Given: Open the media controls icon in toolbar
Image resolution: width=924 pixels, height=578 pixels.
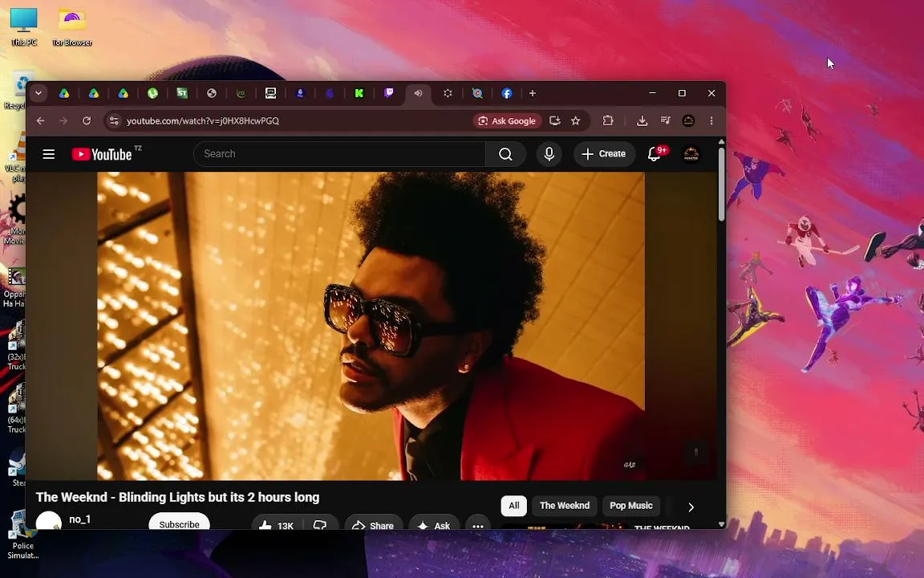Looking at the screenshot, I should 665,121.
